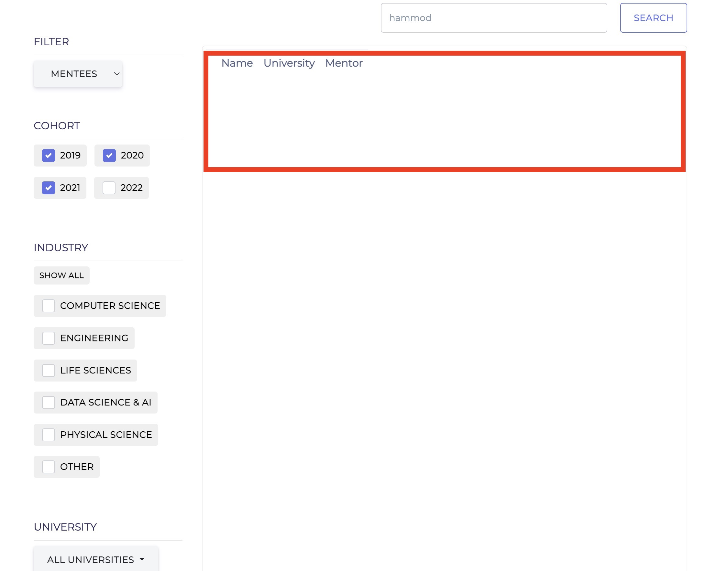Open the MENTEES filter dropdown

coord(78,73)
